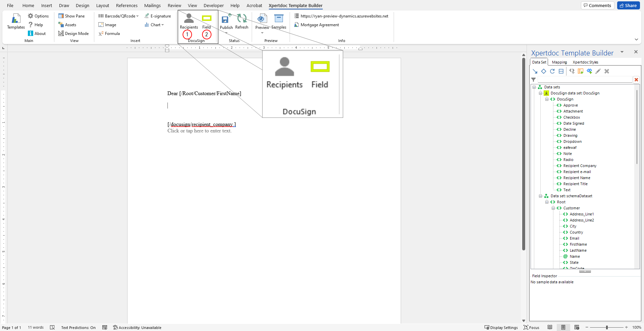This screenshot has width=644, height=331.
Task: Click the Refresh status button
Action: [242, 22]
